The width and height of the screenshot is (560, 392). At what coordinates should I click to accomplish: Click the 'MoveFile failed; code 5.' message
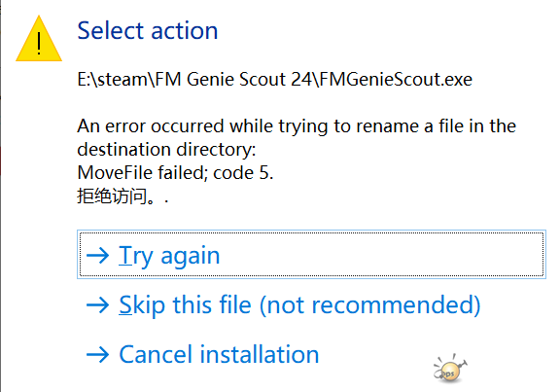pos(175,172)
